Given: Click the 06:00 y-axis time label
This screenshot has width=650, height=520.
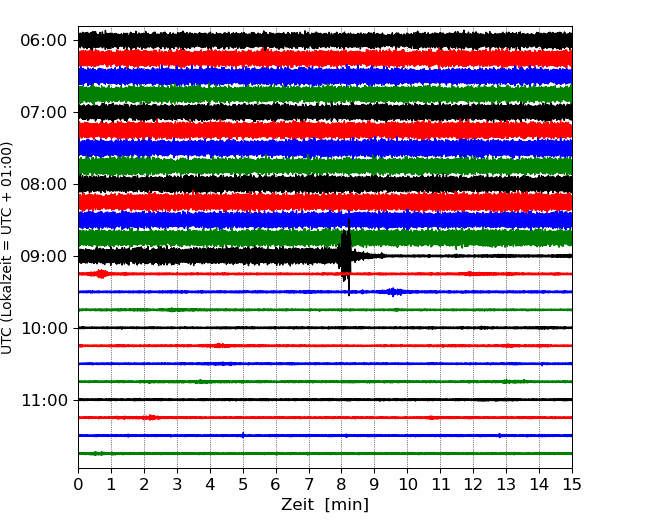Looking at the screenshot, I should point(44,41).
